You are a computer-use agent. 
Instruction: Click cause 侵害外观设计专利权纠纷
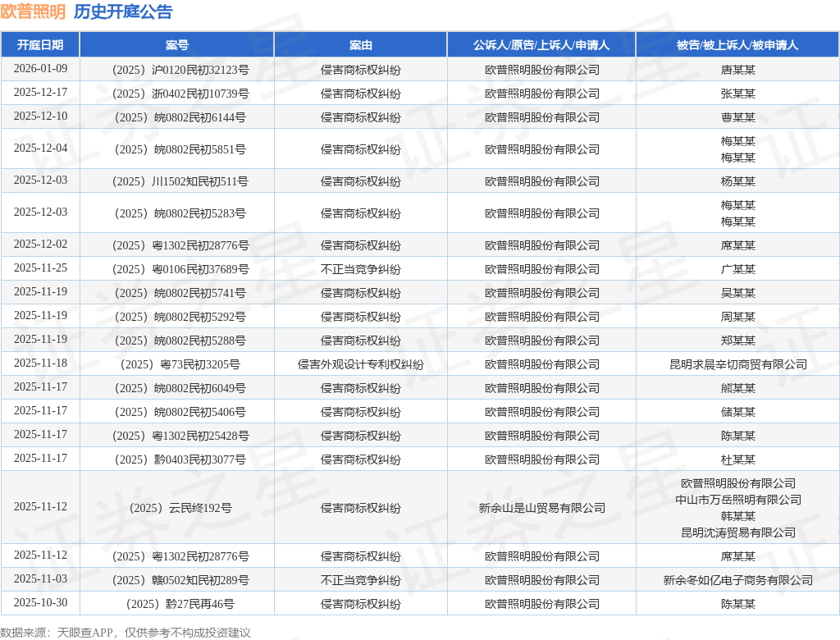point(361,364)
